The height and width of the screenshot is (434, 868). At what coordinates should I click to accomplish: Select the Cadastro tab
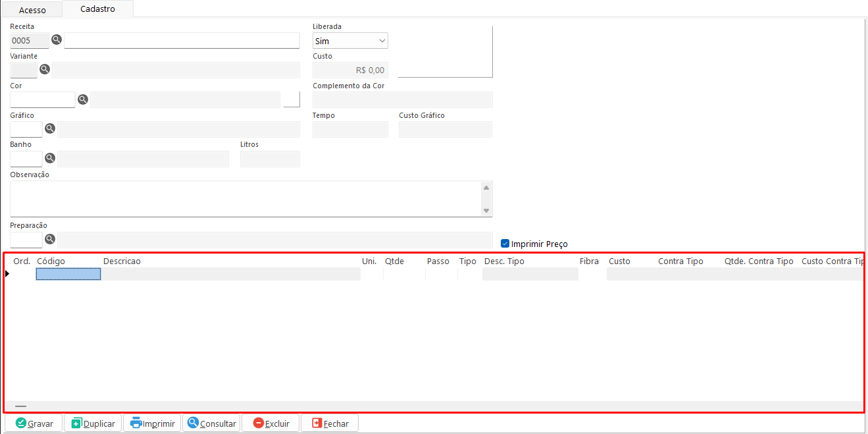point(97,9)
